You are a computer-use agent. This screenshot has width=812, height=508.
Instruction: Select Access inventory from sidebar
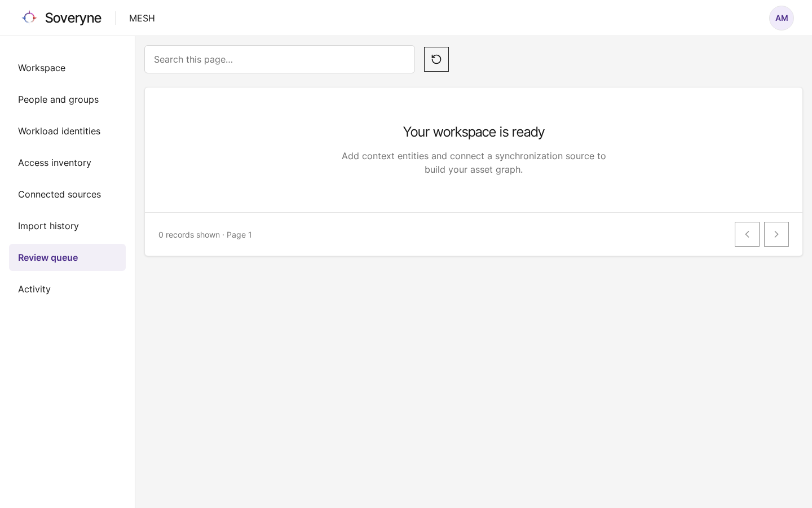[67, 163]
